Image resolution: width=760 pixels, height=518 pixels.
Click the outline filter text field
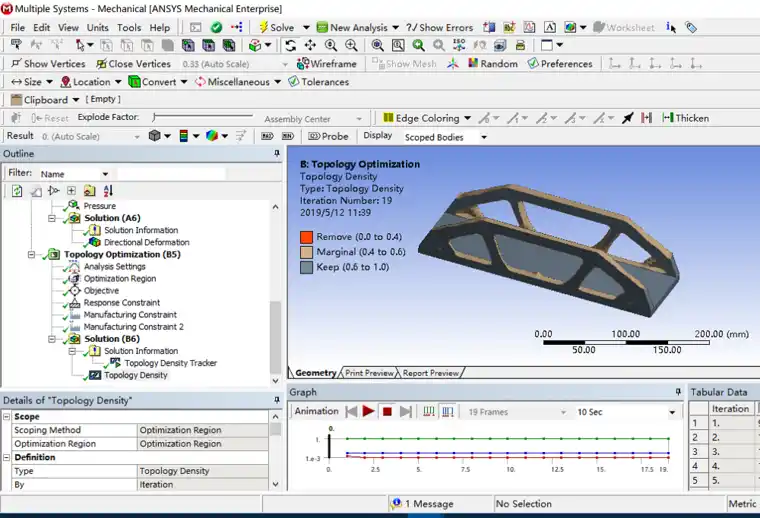click(x=171, y=174)
